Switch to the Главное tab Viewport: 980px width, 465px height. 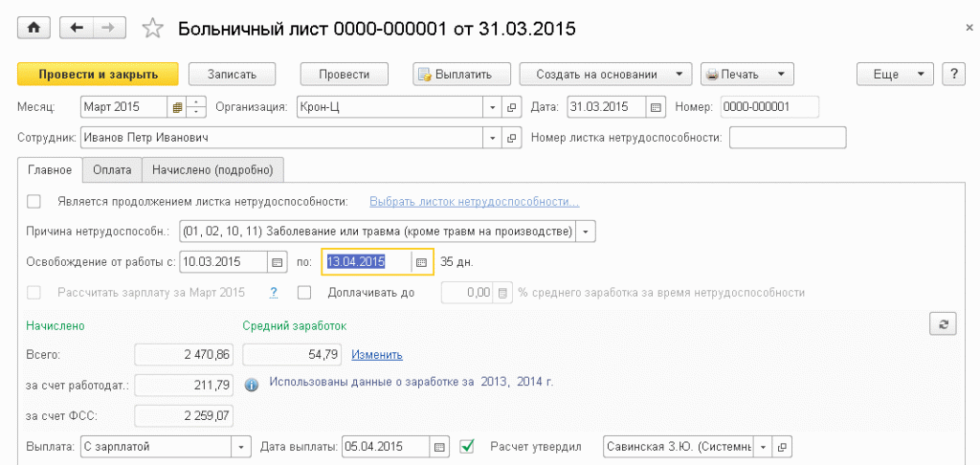coord(50,169)
